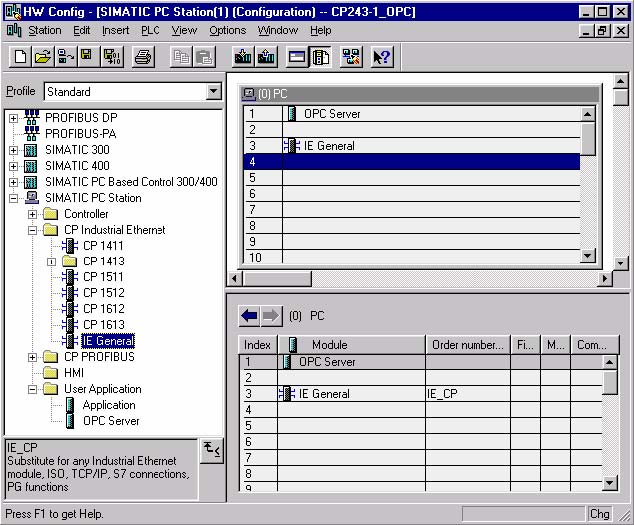
Task: Open the View menu
Action: tap(184, 30)
